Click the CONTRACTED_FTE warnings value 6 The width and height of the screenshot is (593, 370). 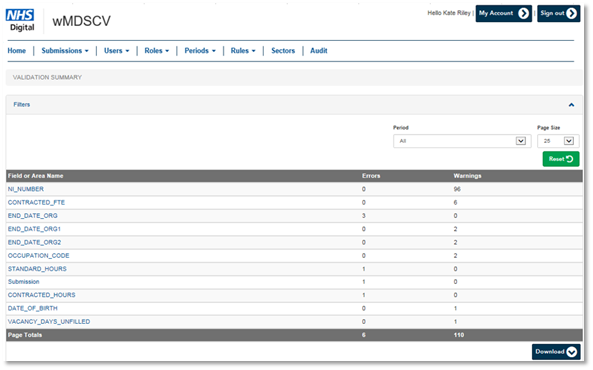(455, 202)
